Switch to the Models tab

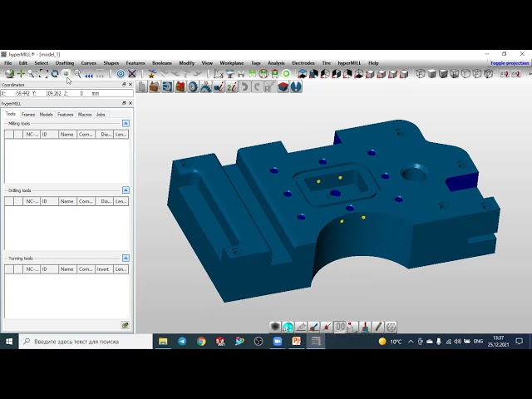point(47,115)
